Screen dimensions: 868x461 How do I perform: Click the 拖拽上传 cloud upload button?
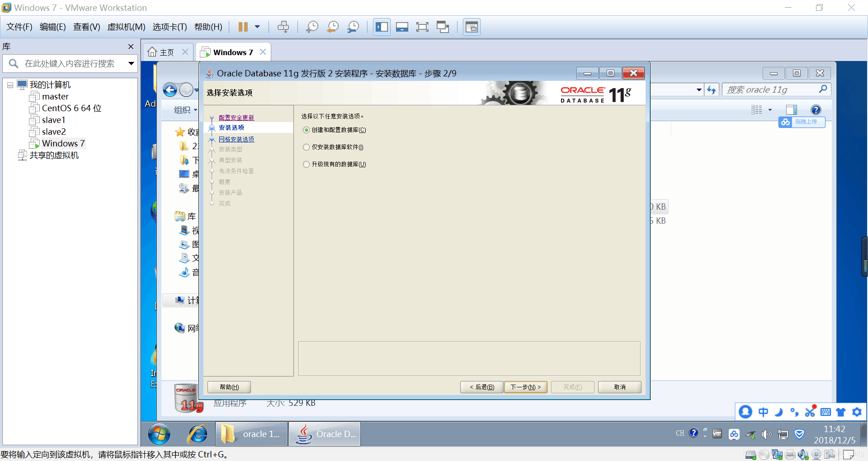(802, 122)
